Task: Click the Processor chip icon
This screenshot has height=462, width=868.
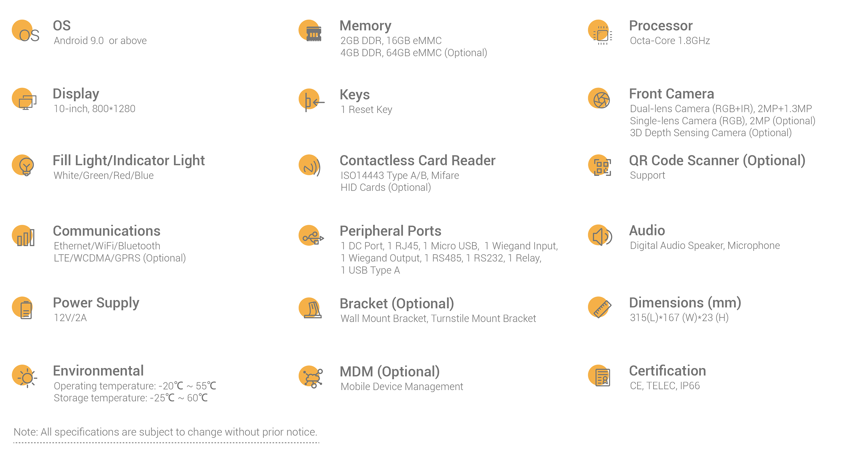Action: point(600,32)
